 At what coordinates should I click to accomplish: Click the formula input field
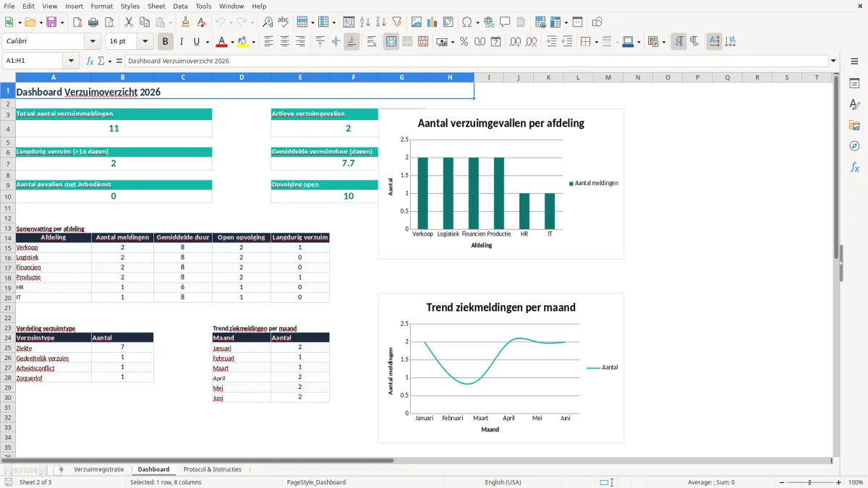point(476,61)
